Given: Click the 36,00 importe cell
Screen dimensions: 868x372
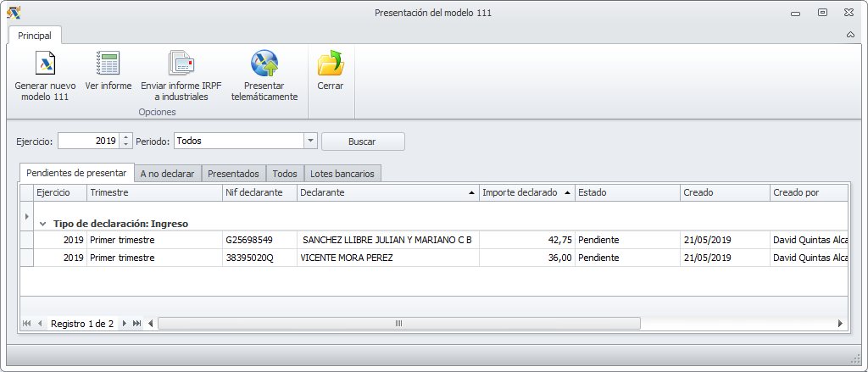Looking at the screenshot, I should [527, 258].
